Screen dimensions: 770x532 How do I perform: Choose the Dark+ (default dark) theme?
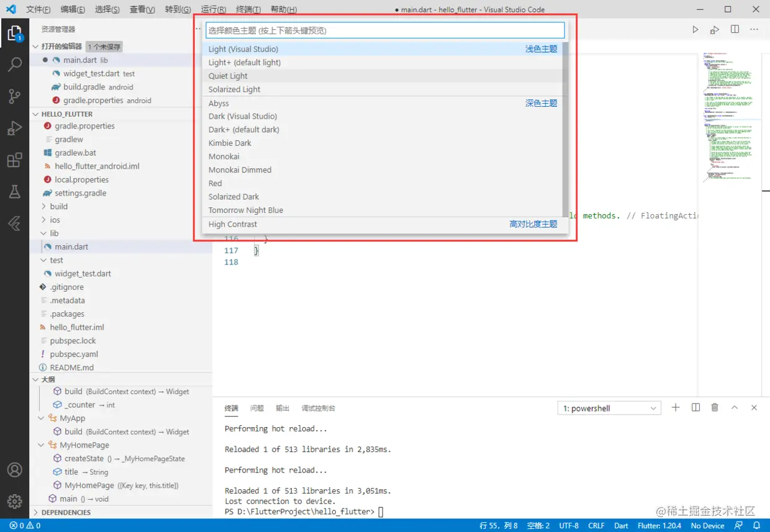coord(383,130)
